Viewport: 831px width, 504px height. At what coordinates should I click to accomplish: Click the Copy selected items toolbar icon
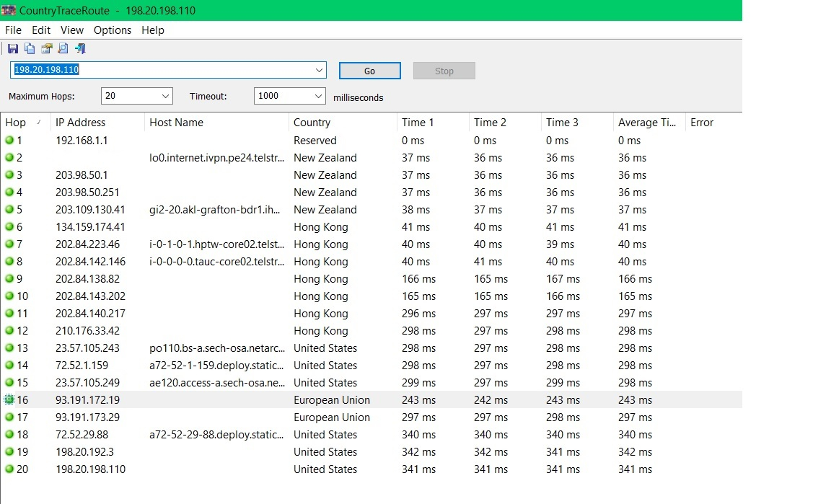(30, 49)
